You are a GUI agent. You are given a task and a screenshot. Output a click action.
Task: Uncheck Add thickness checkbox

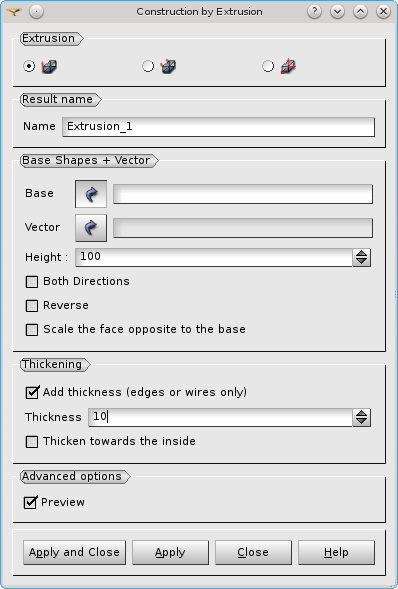tap(32, 393)
